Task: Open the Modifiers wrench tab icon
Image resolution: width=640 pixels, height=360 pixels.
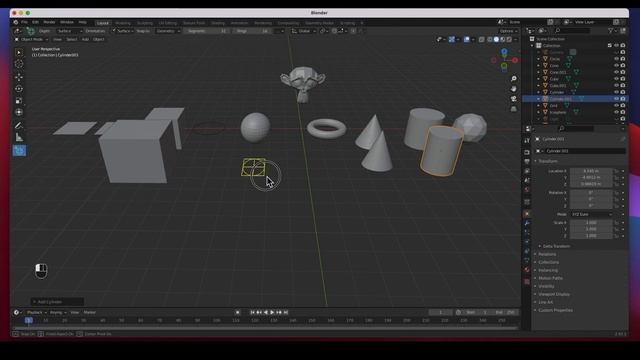Action: coord(527,223)
